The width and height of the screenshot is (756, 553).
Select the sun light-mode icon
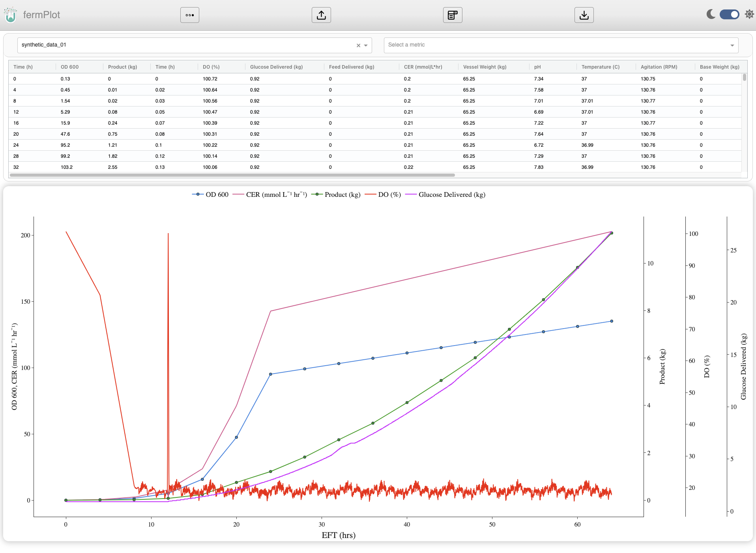click(749, 14)
